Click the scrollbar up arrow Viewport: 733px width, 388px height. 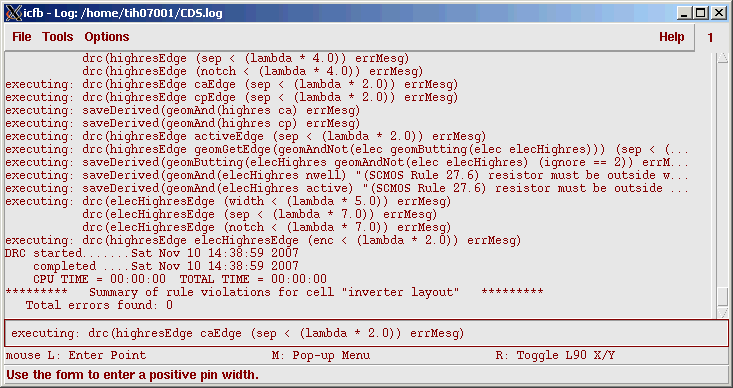pos(723,58)
